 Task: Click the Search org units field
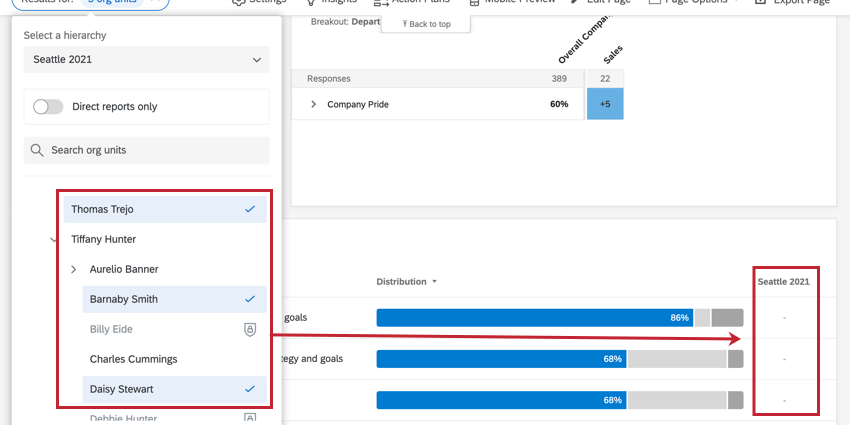(146, 150)
